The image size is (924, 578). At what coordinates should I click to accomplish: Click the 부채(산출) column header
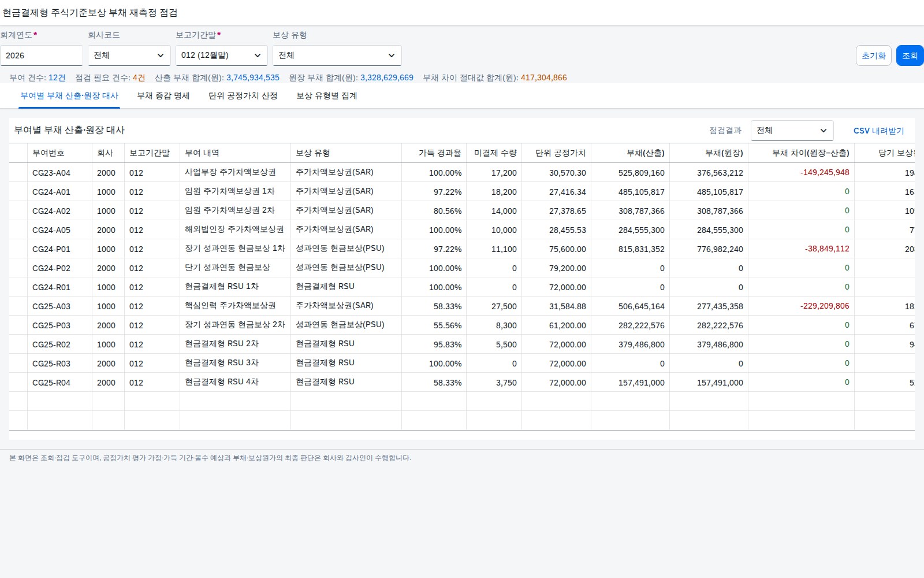coord(631,153)
